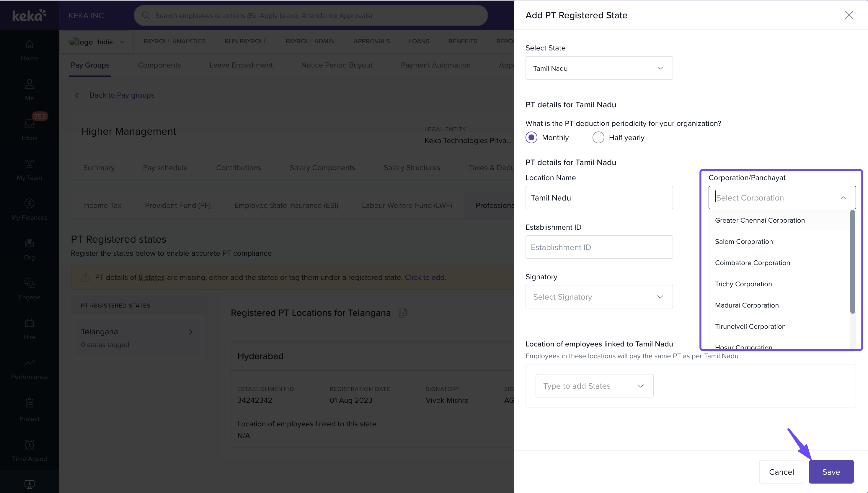Expand the Select Signatory dropdown
The width and height of the screenshot is (868, 493).
tap(598, 297)
